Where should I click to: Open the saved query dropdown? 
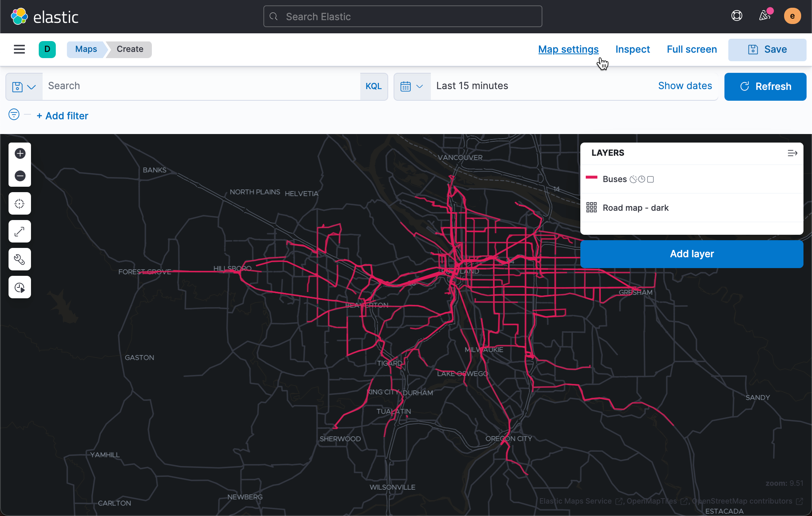(x=24, y=86)
